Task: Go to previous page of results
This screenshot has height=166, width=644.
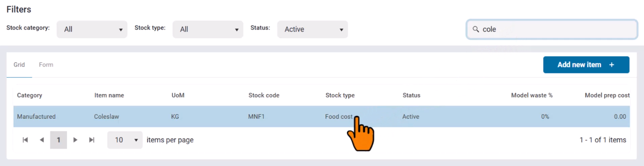Action: pyautogui.click(x=42, y=140)
